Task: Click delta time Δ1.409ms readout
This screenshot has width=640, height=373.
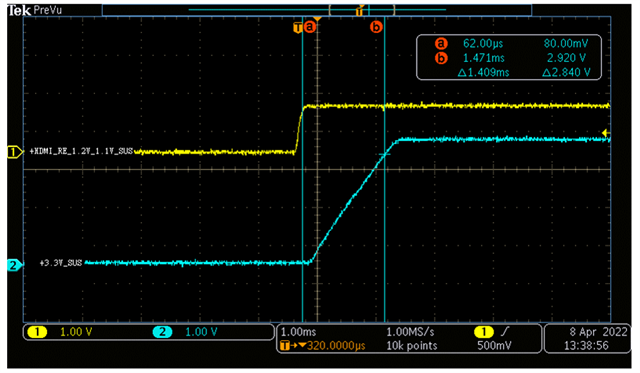Action: click(x=483, y=73)
